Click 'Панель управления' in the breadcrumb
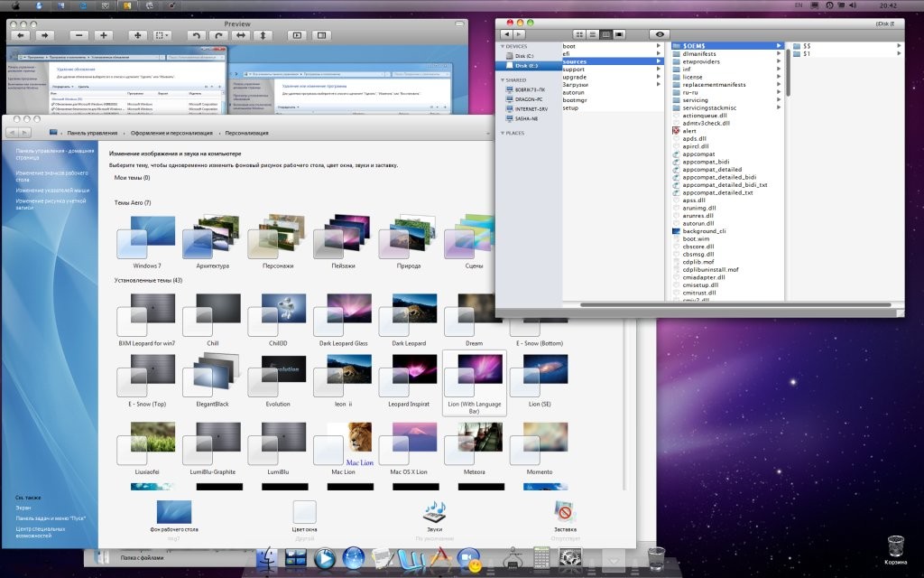924x578 pixels. coord(92,134)
